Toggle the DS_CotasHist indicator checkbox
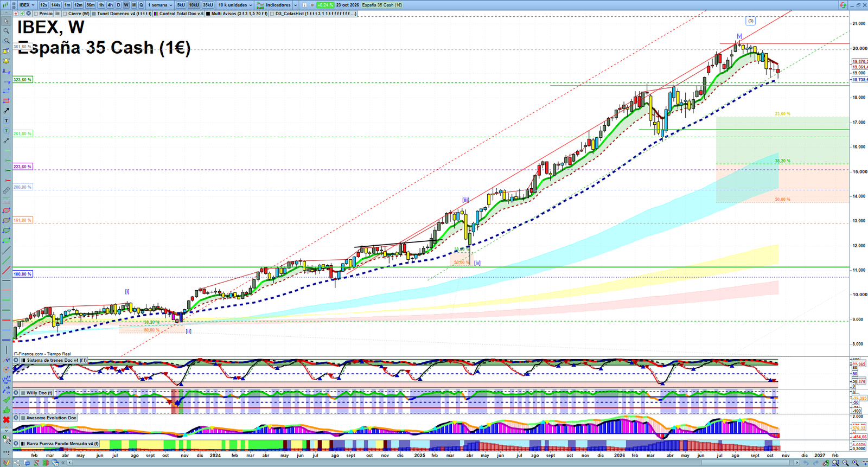Viewport: 868px width, 467px height. pos(273,14)
